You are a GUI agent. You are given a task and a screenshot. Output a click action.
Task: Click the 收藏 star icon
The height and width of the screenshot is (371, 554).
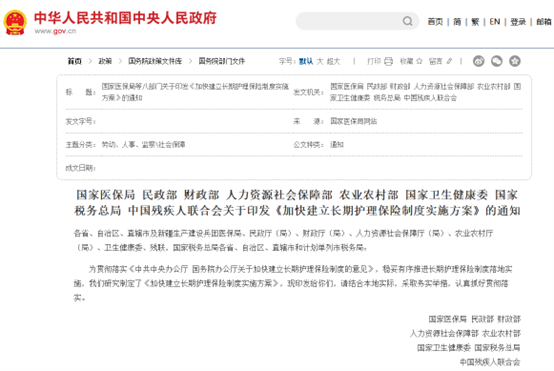coord(419,61)
